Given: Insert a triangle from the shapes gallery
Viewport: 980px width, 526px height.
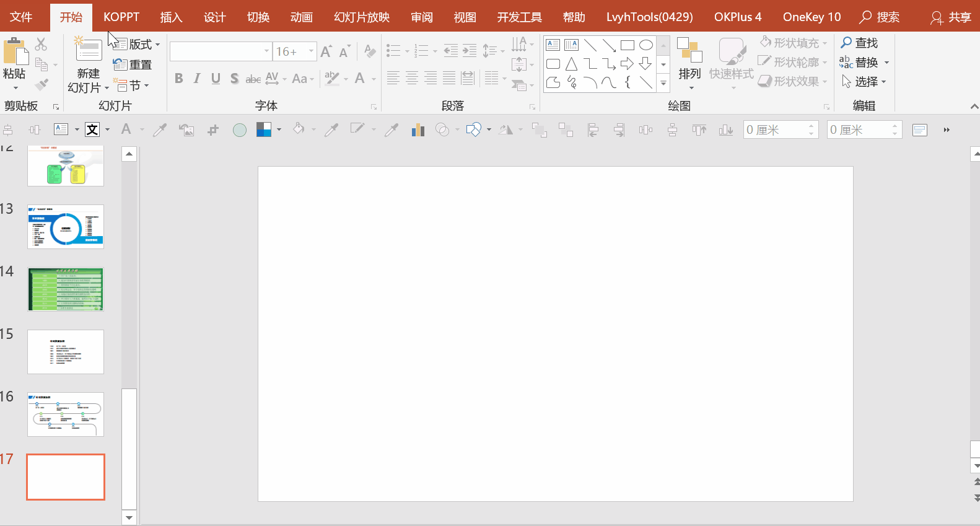Looking at the screenshot, I should pyautogui.click(x=571, y=64).
